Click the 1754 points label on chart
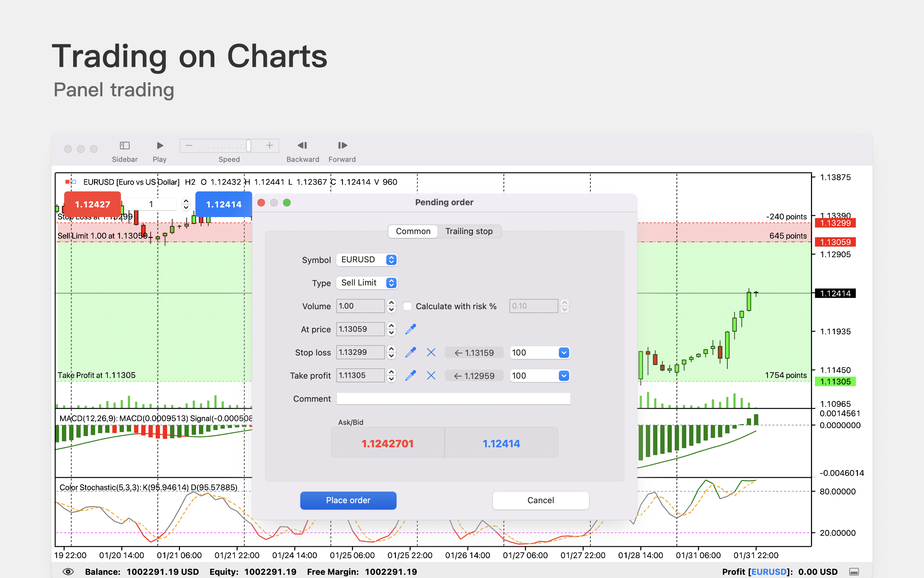This screenshot has width=924, height=578. 786,375
